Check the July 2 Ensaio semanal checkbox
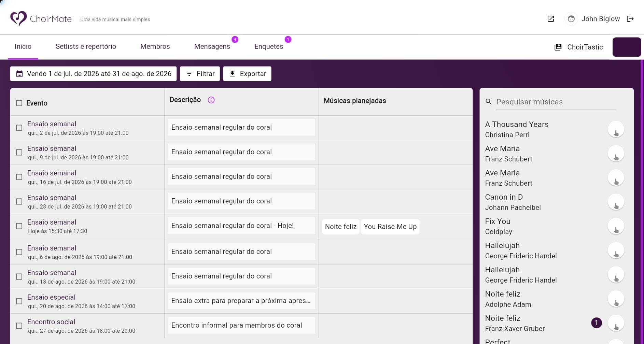This screenshot has width=644, height=344. (19, 128)
